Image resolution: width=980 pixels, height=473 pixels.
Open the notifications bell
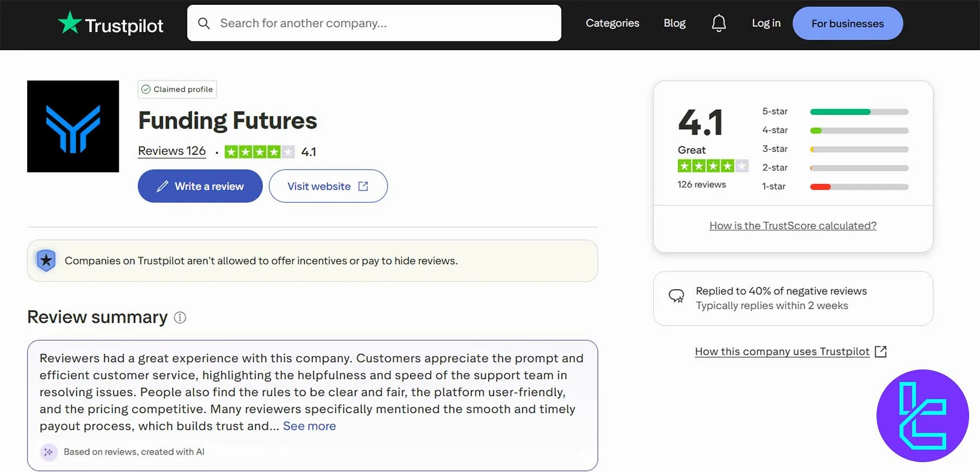[x=719, y=23]
